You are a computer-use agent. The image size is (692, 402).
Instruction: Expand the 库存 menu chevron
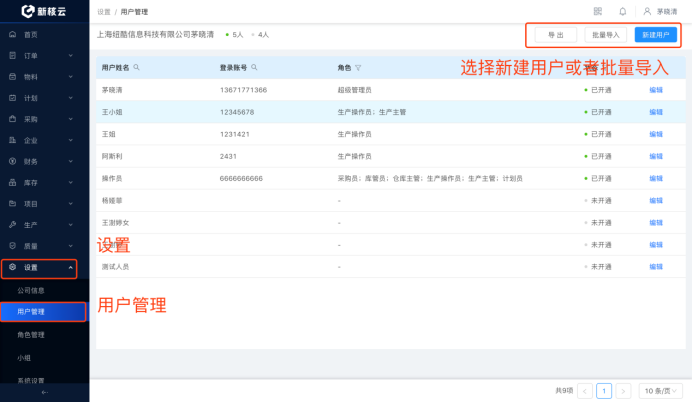click(x=71, y=183)
